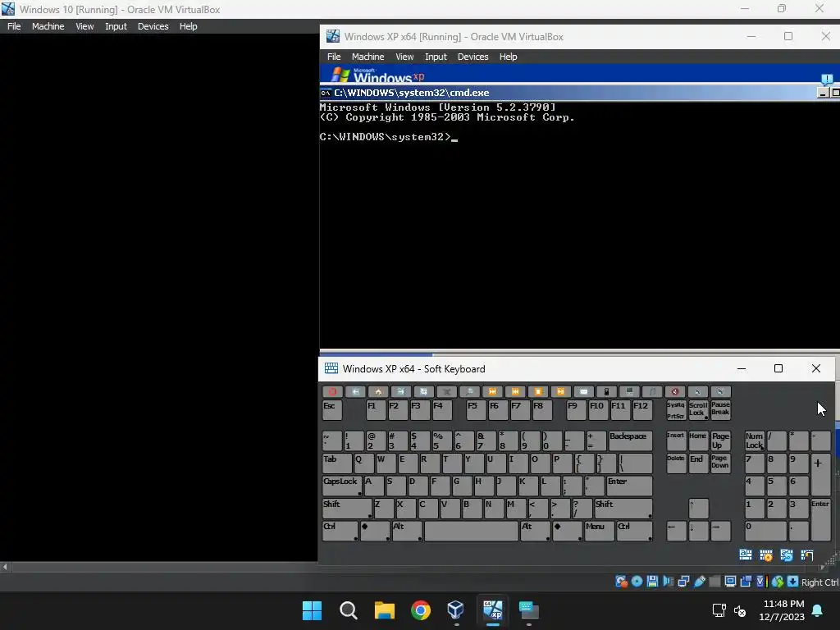The height and width of the screenshot is (630, 840).
Task: Open Help menu in Windows XP x64 VM
Action: (x=508, y=57)
